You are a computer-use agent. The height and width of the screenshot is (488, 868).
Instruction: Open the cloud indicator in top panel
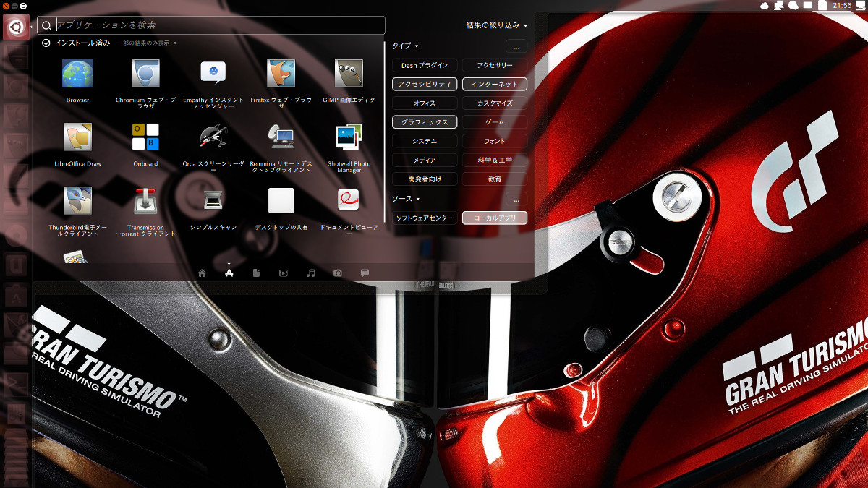pos(765,5)
